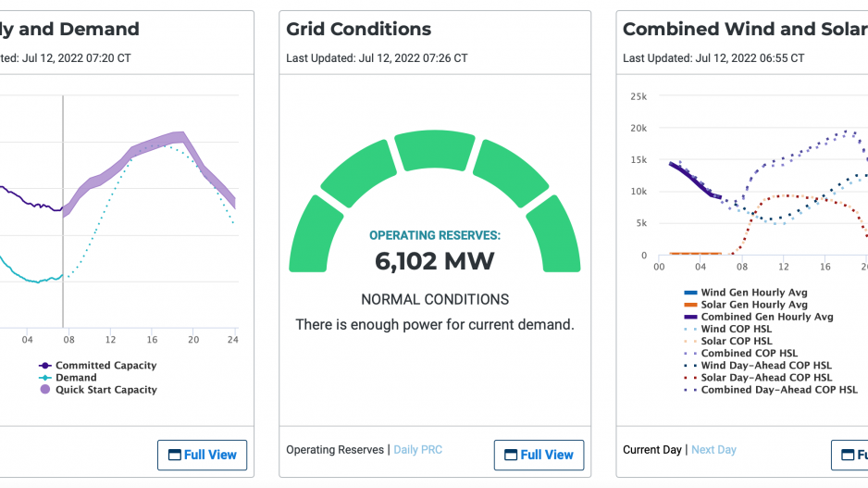Click the Demand teal marker icon
The width and height of the screenshot is (868, 488).
point(44,378)
